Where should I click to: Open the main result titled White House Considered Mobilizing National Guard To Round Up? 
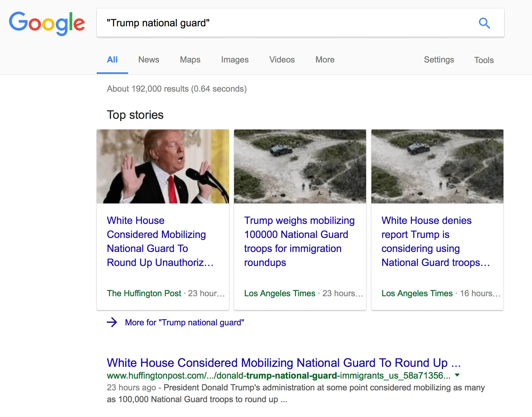[284, 363]
